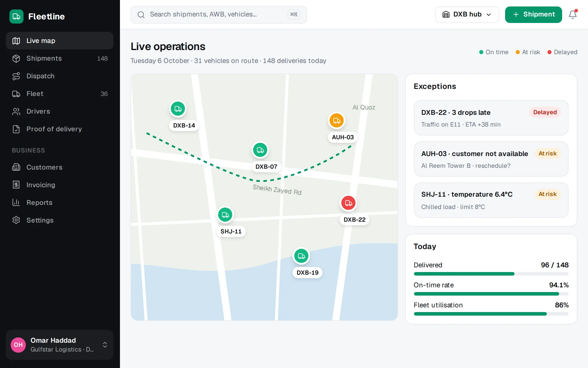Click the Delivered progress bar
Screen dimensions: 588x368
click(491, 274)
